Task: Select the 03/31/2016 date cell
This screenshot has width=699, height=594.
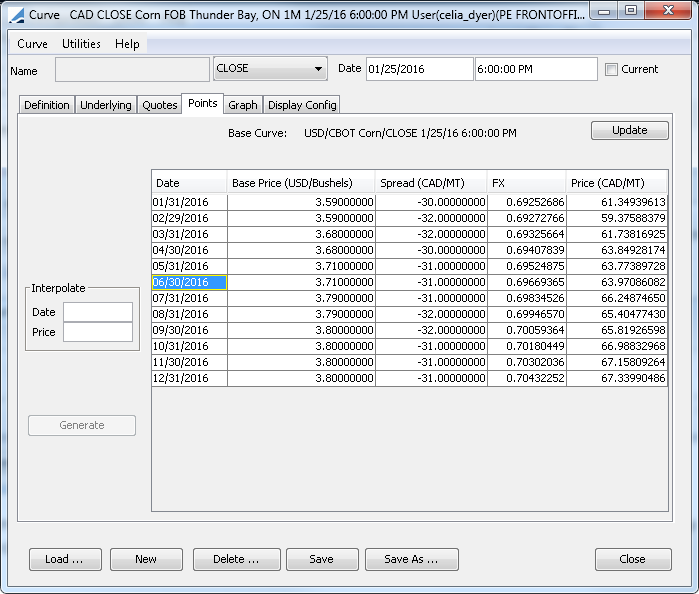Action: pos(189,234)
